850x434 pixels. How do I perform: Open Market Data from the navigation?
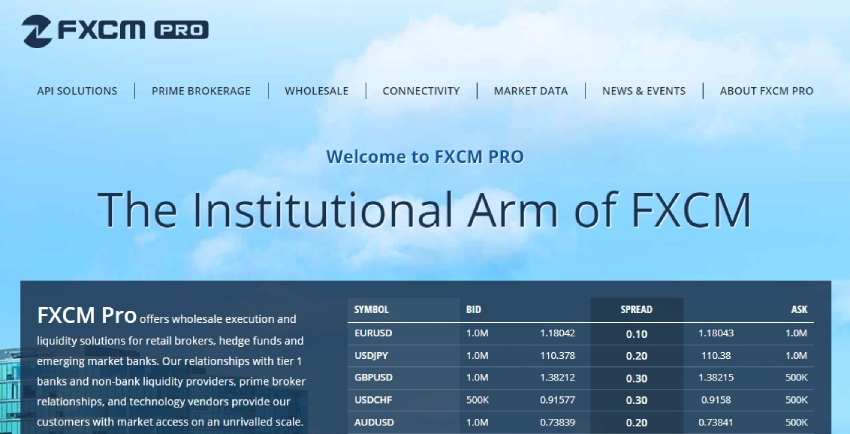click(x=530, y=91)
